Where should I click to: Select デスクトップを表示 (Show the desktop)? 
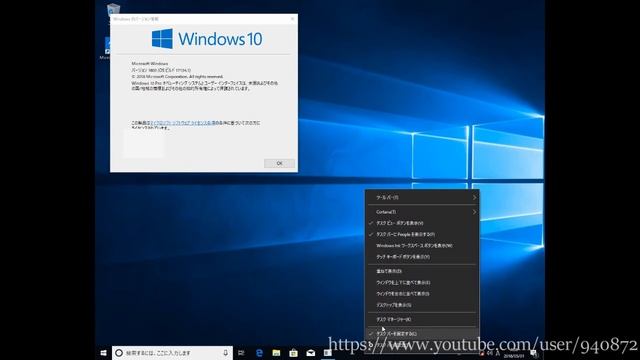click(422, 305)
